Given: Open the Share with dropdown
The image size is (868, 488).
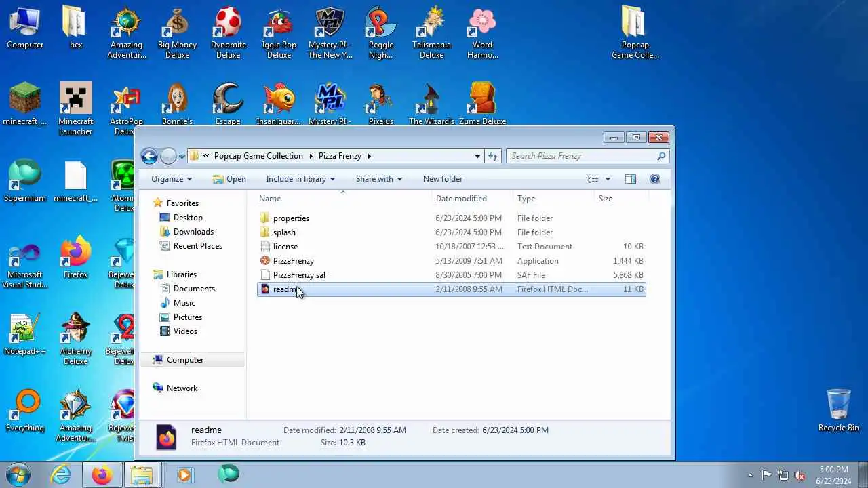Looking at the screenshot, I should (379, 179).
